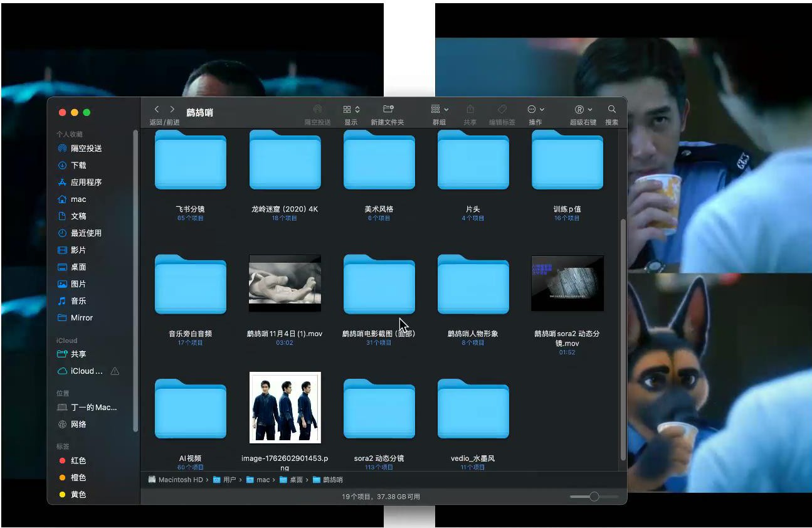
Task: Create a folder with the 新建文件夹 toolbar icon
Action: (x=388, y=109)
